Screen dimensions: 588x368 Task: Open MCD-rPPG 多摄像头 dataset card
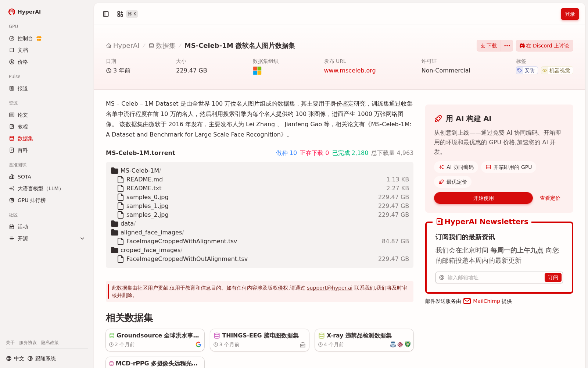[155, 362]
